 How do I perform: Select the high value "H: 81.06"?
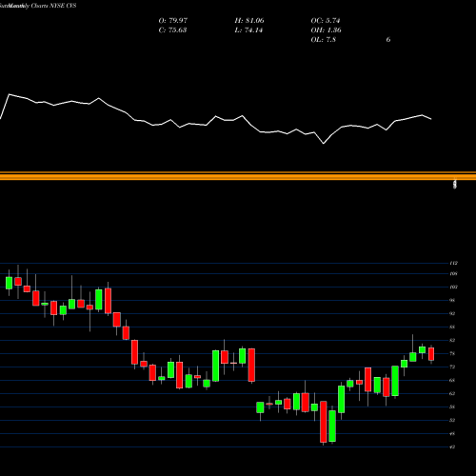(x=249, y=21)
